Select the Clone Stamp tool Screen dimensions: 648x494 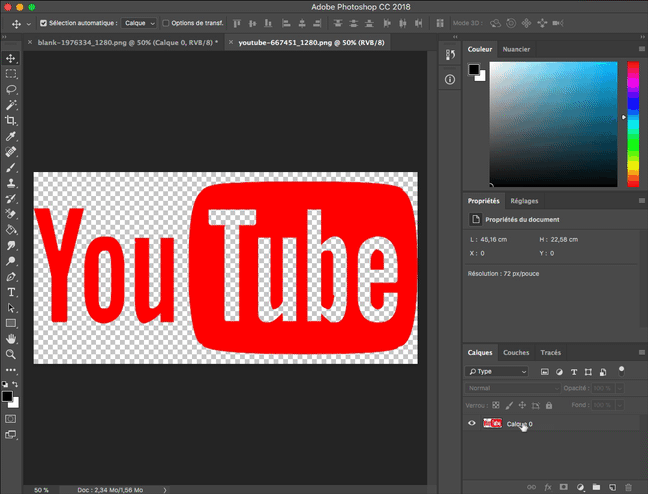(x=11, y=183)
